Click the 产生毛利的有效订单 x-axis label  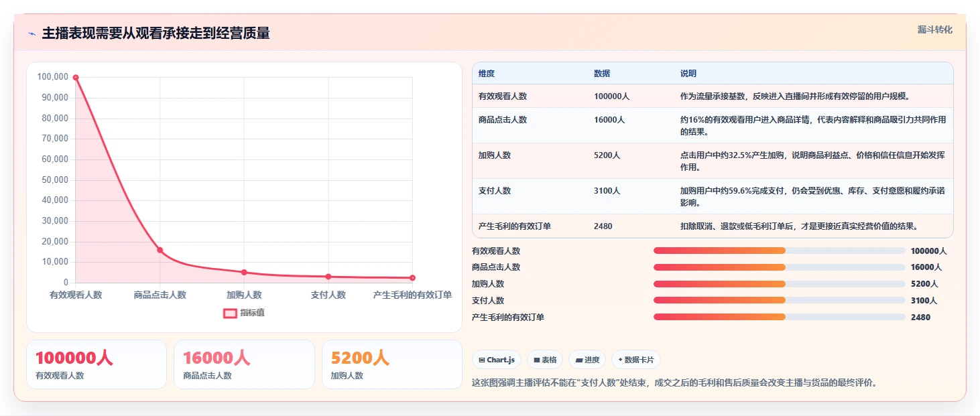pos(412,295)
